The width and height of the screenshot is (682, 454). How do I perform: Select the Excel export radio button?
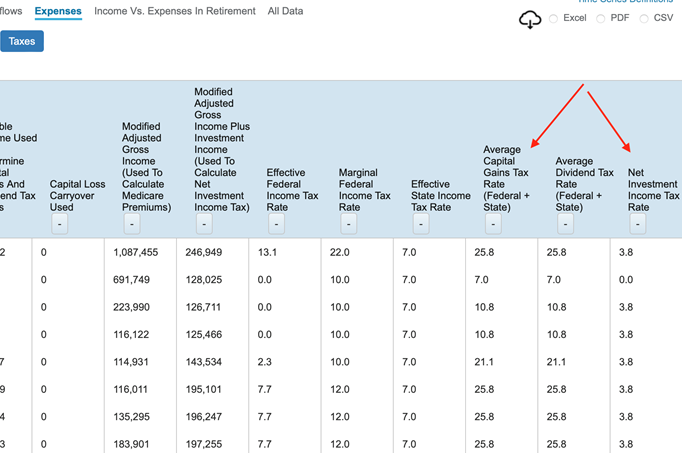coord(554,19)
